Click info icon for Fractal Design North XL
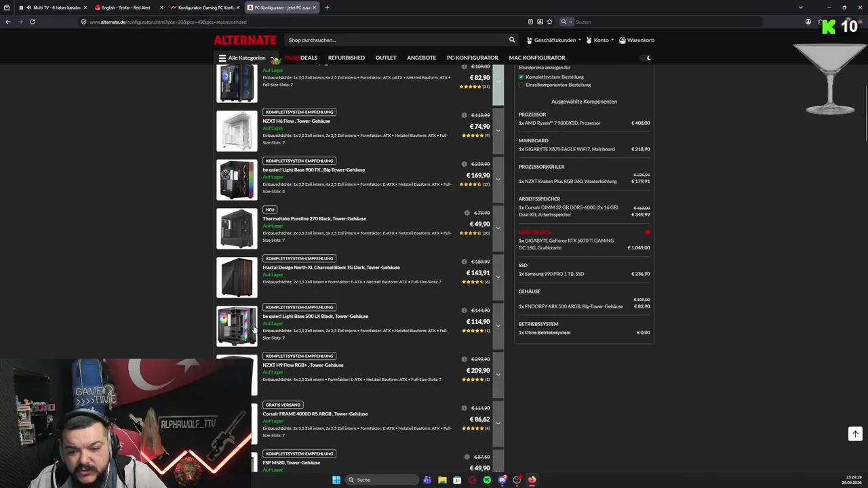Viewport: 868px width, 488px height. pos(464,262)
